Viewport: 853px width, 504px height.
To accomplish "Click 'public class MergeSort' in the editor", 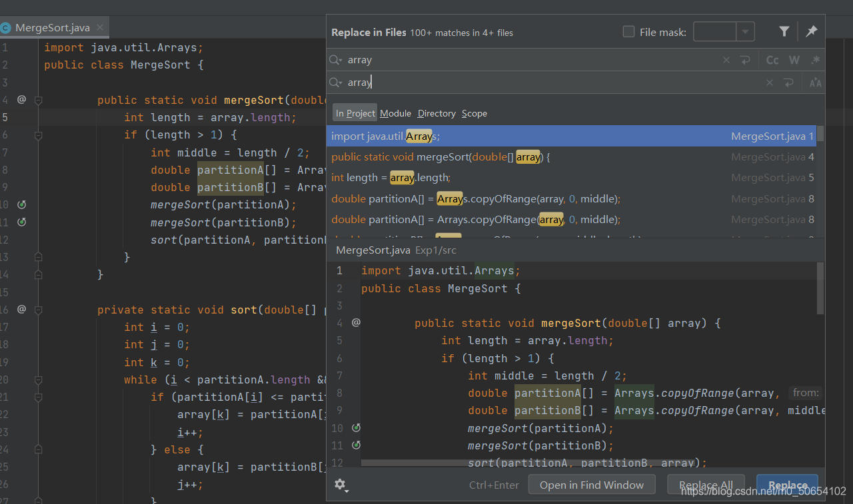I will click(x=117, y=65).
